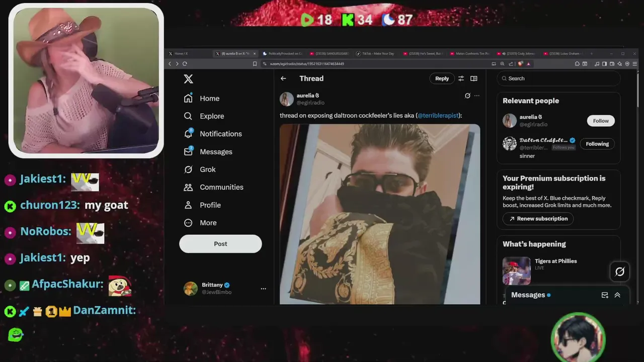Switch to Home / X browser tab
This screenshot has width=644, height=362.
[x=189, y=53]
